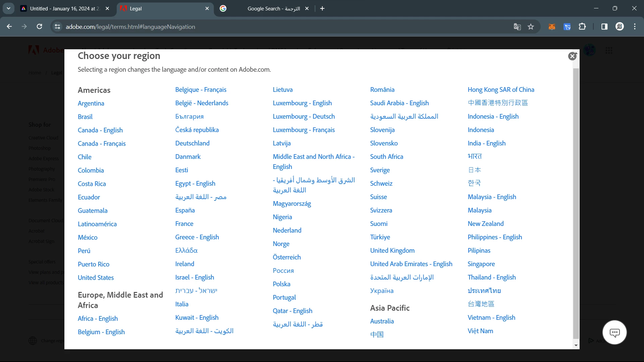This screenshot has width=644, height=362.
Task: Open the browser Extensions puzzle icon
Action: point(583,27)
